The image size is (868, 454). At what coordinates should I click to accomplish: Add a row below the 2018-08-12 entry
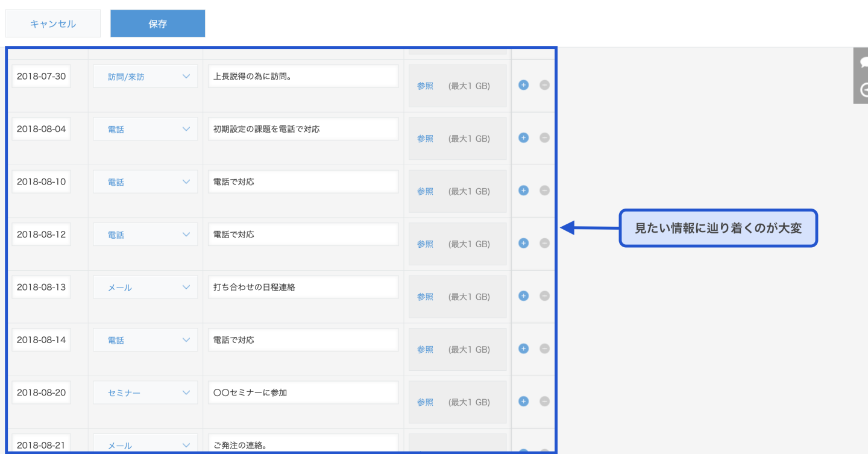[523, 243]
